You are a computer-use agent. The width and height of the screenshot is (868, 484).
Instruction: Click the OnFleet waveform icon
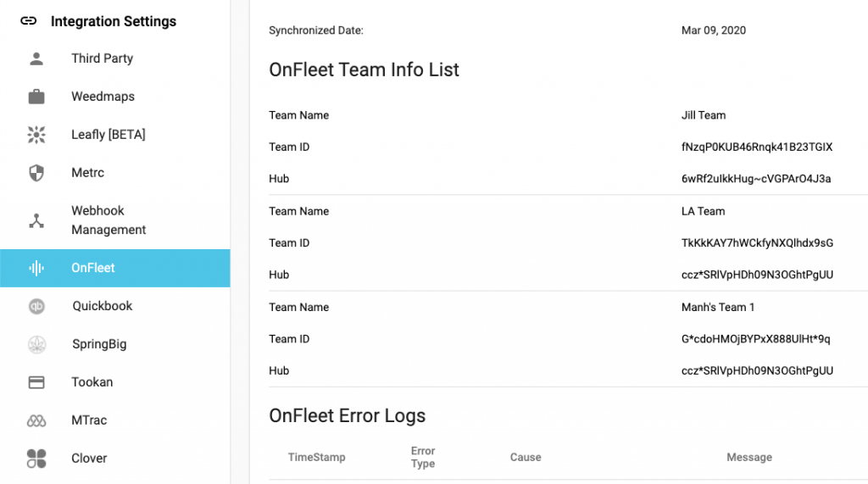[x=36, y=268]
